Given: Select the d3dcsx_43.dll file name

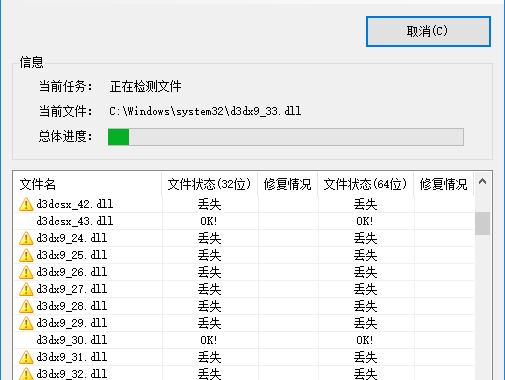Looking at the screenshot, I should coord(75,221).
